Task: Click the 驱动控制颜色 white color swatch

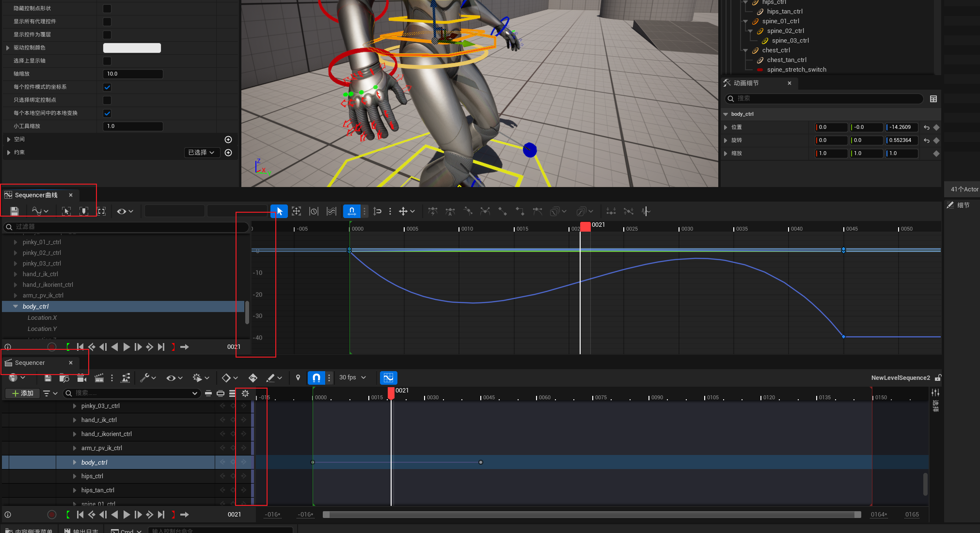Action: [132, 47]
